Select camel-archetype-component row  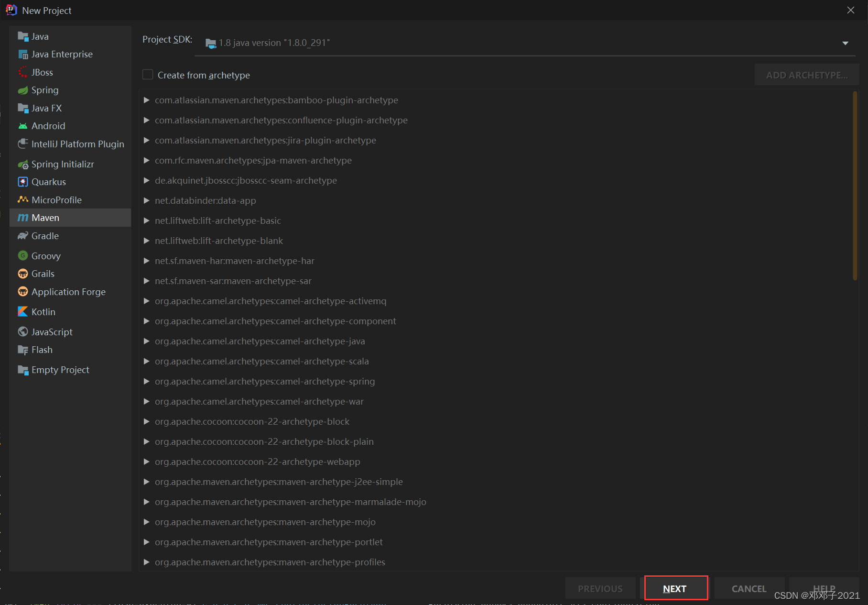click(497, 321)
